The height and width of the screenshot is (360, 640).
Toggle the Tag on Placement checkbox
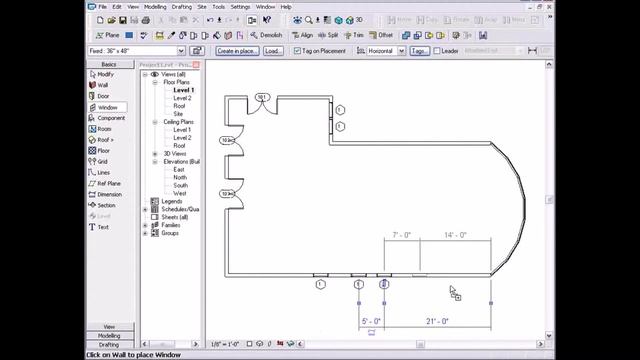point(297,51)
